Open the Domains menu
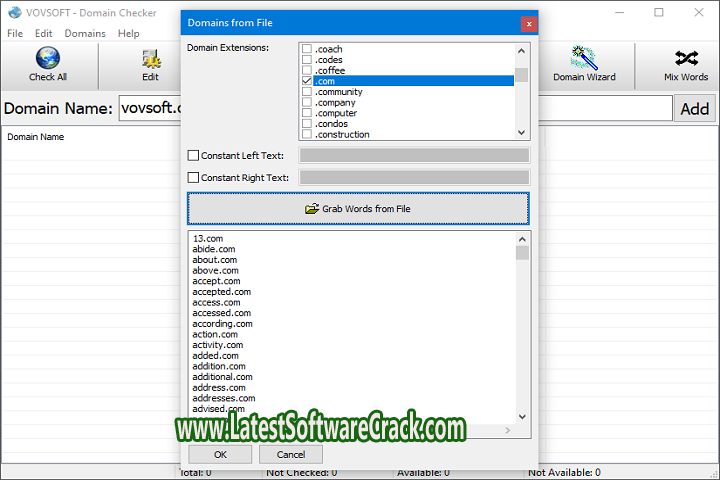The width and height of the screenshot is (720, 480). [x=85, y=33]
